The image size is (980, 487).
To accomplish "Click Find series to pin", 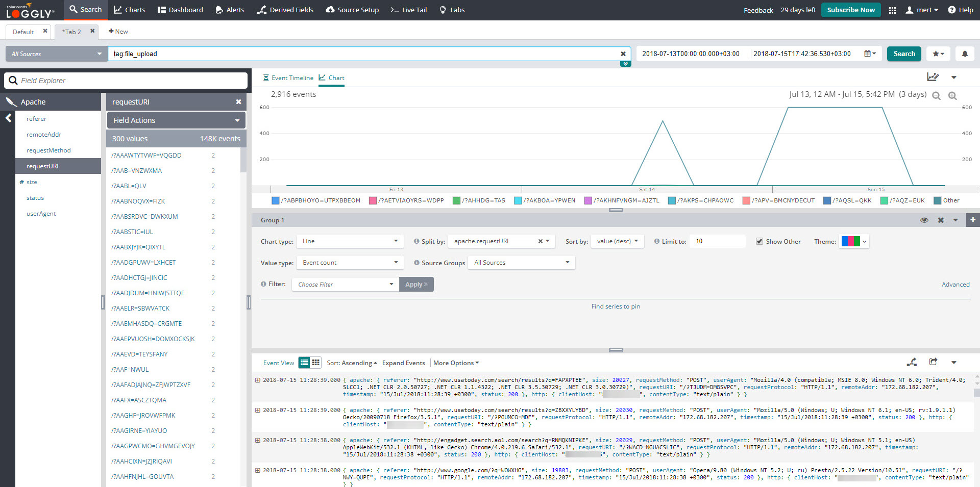I will 616,306.
